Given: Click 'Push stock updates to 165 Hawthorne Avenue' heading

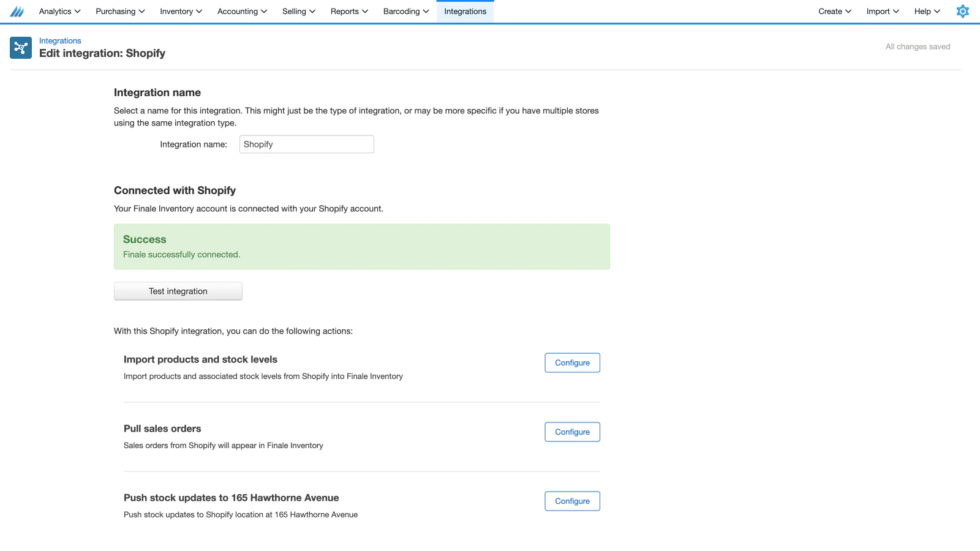Looking at the screenshot, I should point(231,498).
